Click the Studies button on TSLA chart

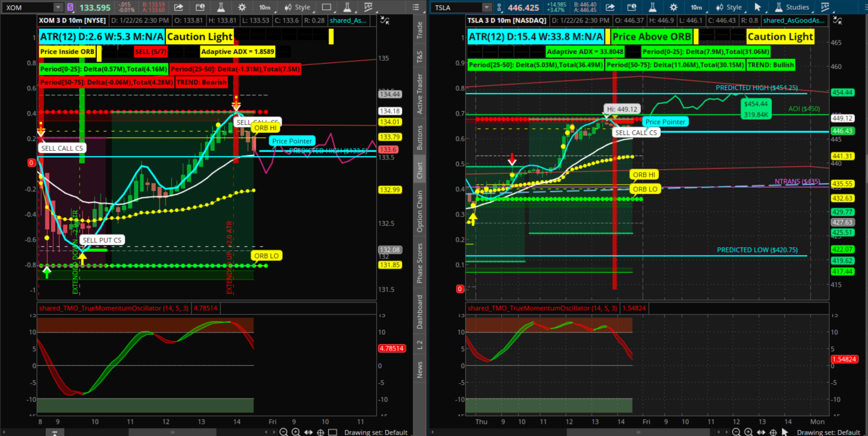pyautogui.click(x=792, y=7)
